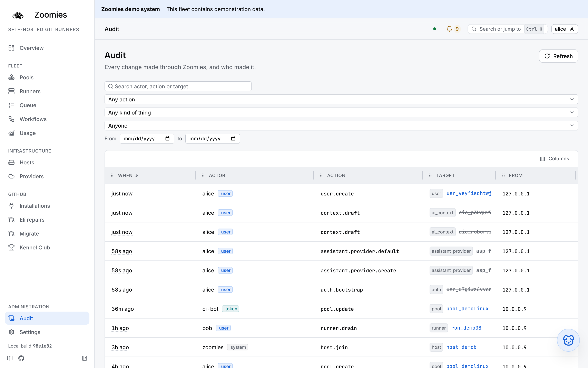The image size is (588, 368).
Task: Open Queue page
Action: pos(47,105)
